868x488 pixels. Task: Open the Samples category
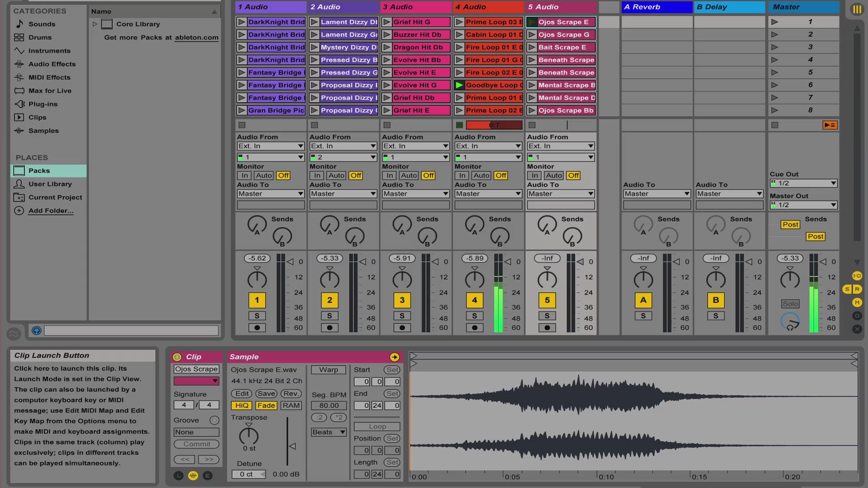tap(43, 131)
